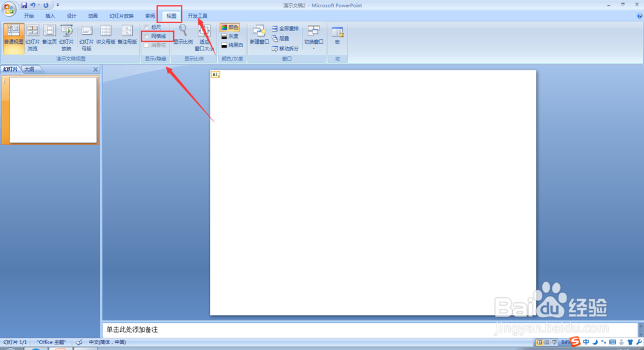This screenshot has height=350, width=644.
Task: Select slide 1 thumbnail
Action: coord(53,110)
